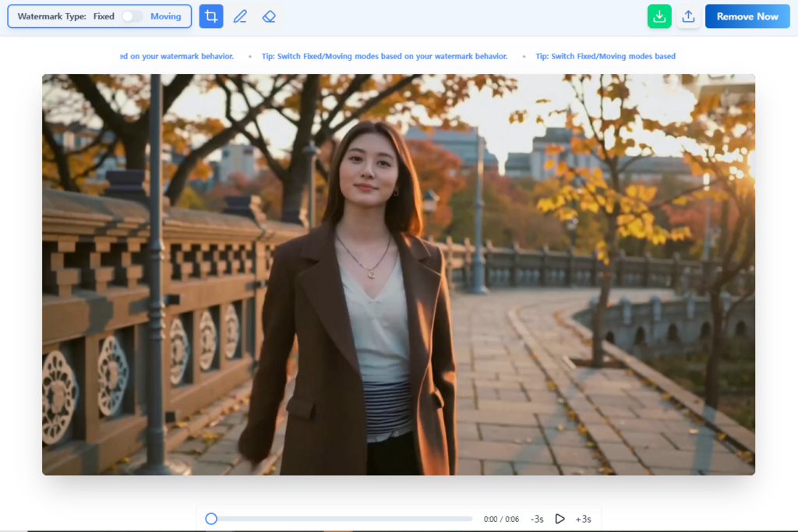The image size is (798, 532).
Task: Click the upload icon button
Action: point(688,16)
